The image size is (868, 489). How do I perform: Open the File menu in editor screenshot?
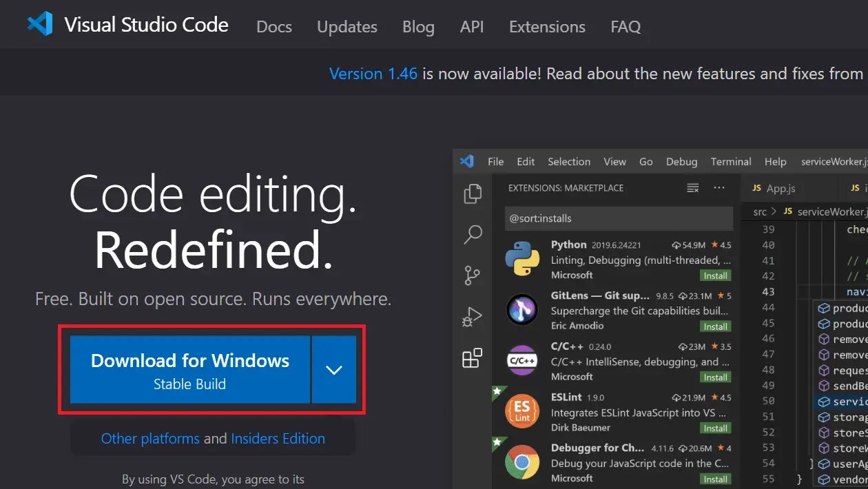tap(496, 162)
